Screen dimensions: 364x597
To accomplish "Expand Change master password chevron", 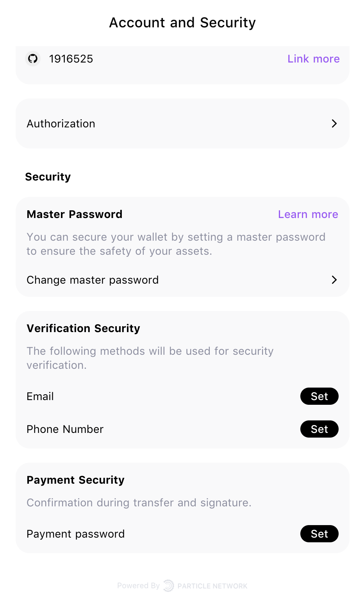I will coord(334,280).
